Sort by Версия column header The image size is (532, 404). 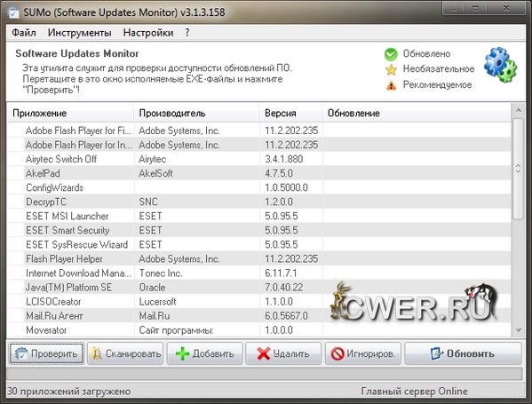click(x=291, y=113)
